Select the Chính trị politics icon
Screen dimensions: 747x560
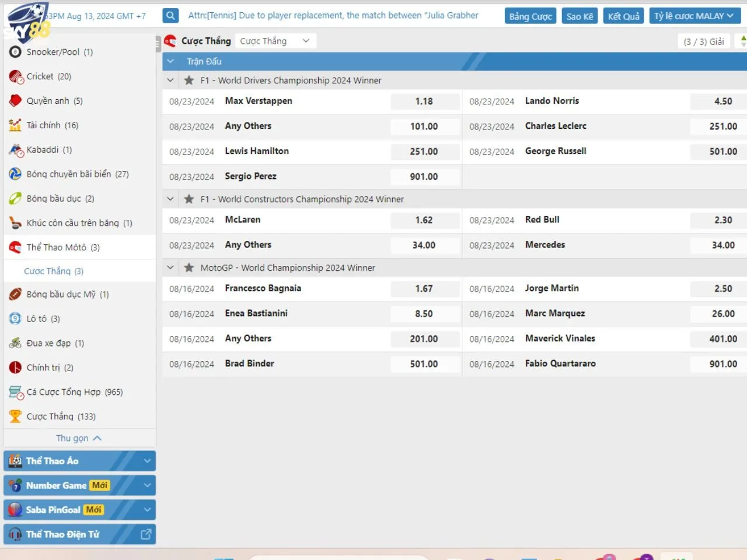pyautogui.click(x=15, y=367)
